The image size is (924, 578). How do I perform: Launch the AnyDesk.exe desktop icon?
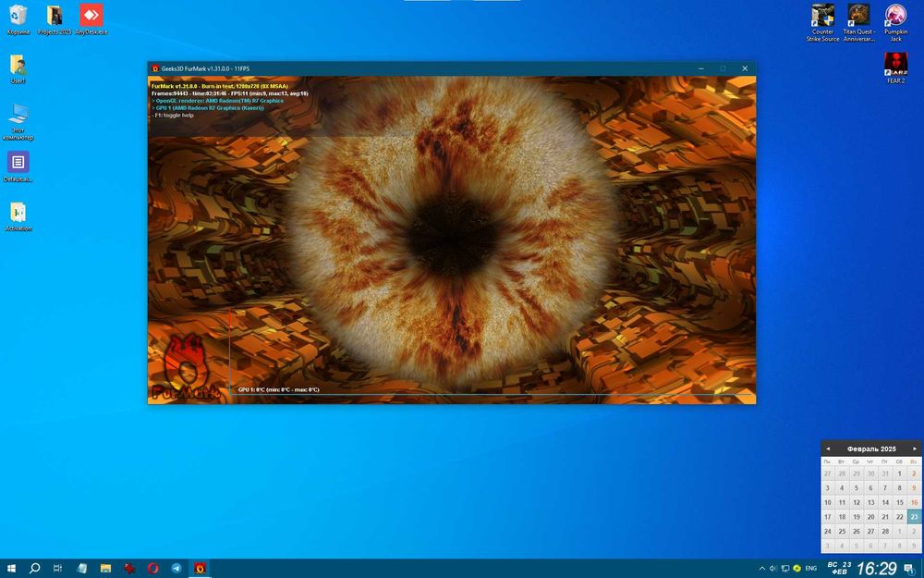pos(91,19)
